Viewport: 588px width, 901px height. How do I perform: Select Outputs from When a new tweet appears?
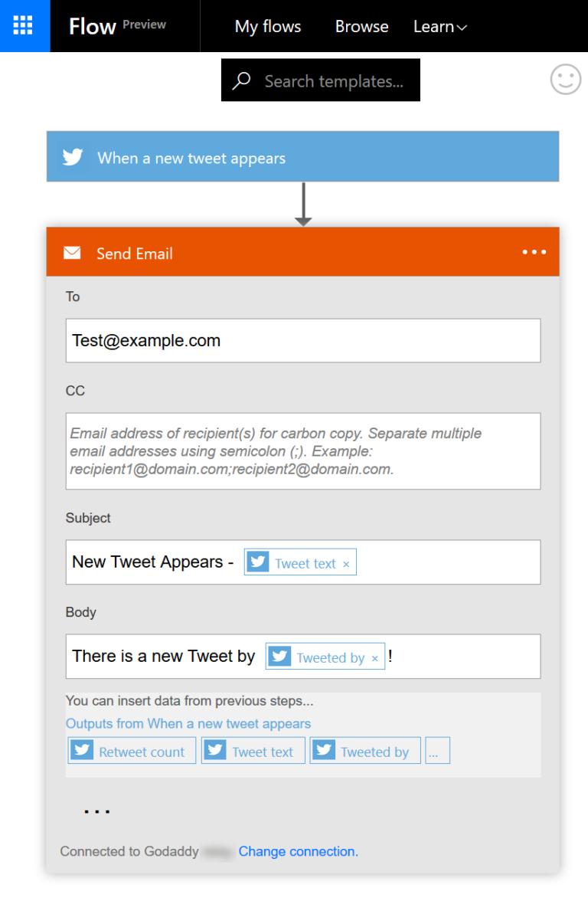(x=188, y=723)
